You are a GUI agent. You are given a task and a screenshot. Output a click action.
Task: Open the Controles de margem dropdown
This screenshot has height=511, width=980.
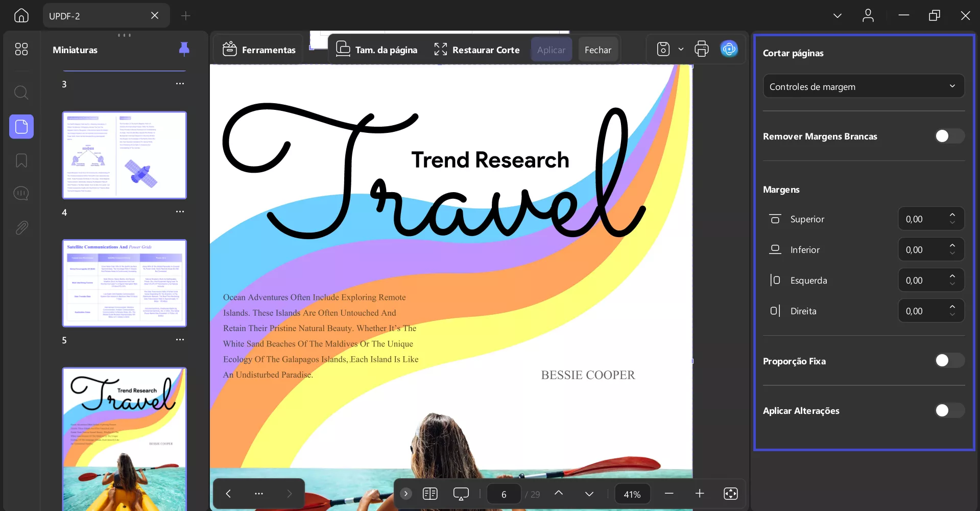[864, 86]
